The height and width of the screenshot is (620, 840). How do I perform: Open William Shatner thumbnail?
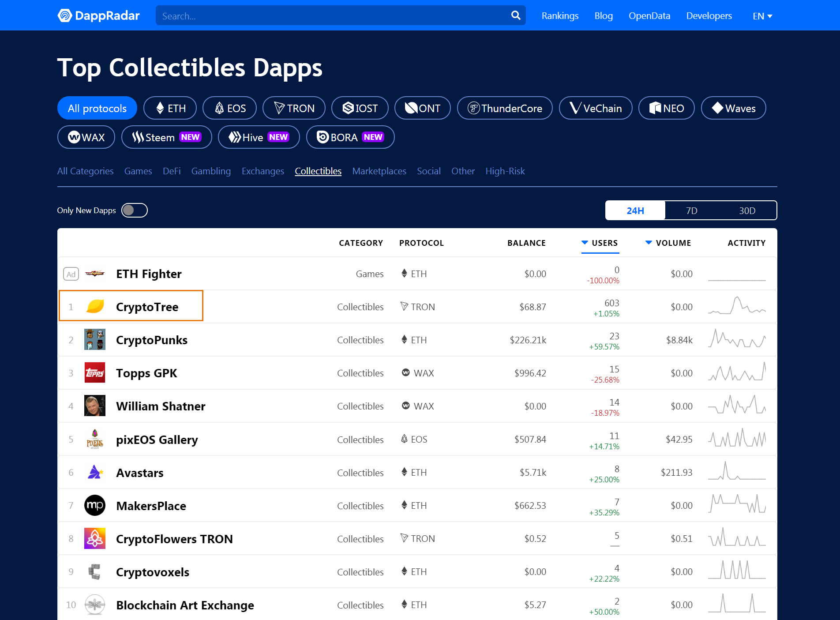click(x=95, y=406)
